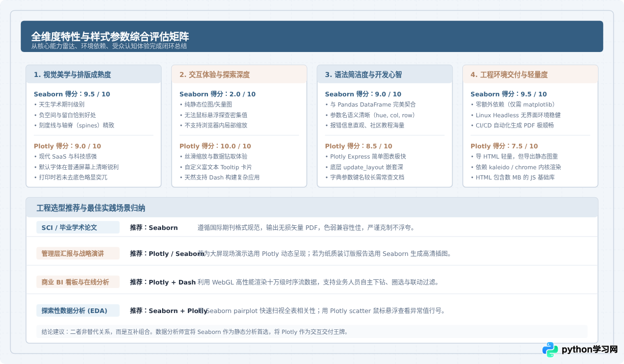The image size is (624, 364).
Task: Click section heading "工程选型推荐与最佳实践场景归纳"
Action: pyautogui.click(x=91, y=208)
